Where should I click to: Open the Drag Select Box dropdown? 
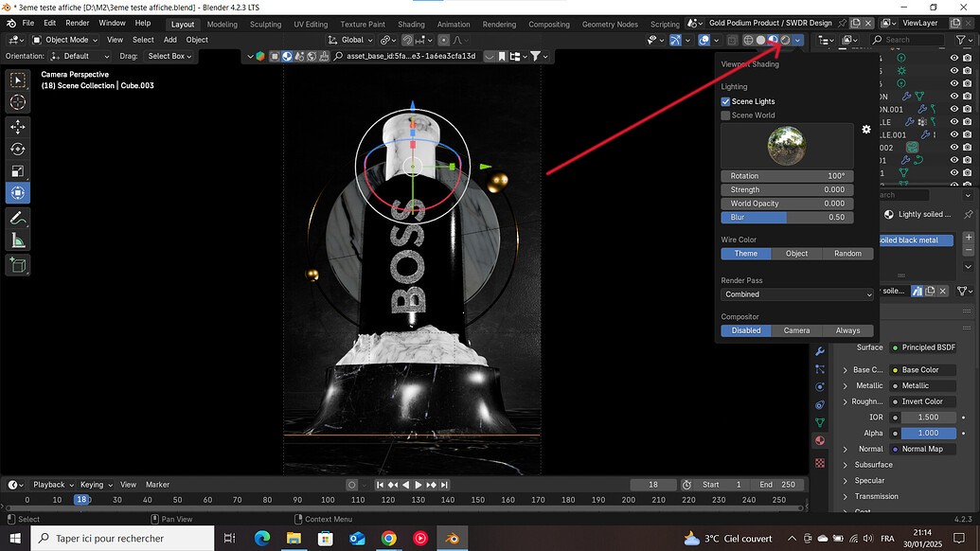coord(169,56)
